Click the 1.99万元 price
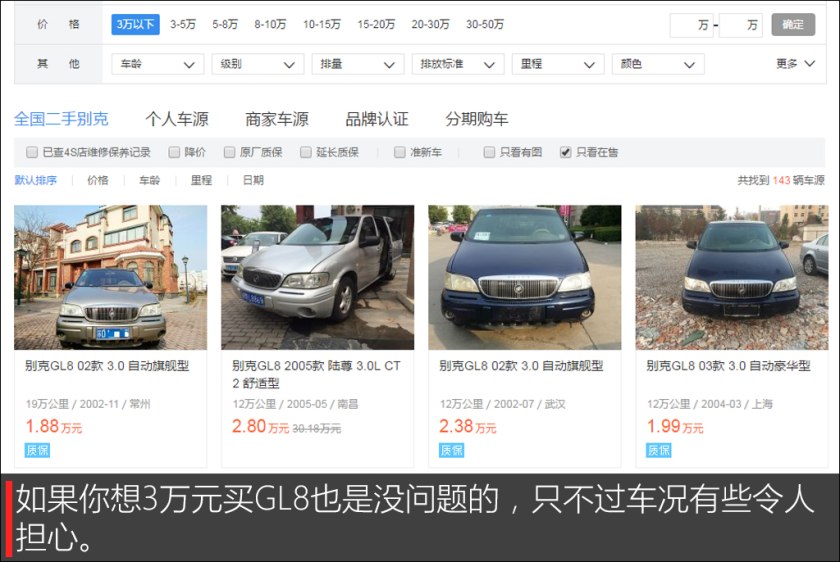This screenshot has height=562, width=840. click(675, 427)
